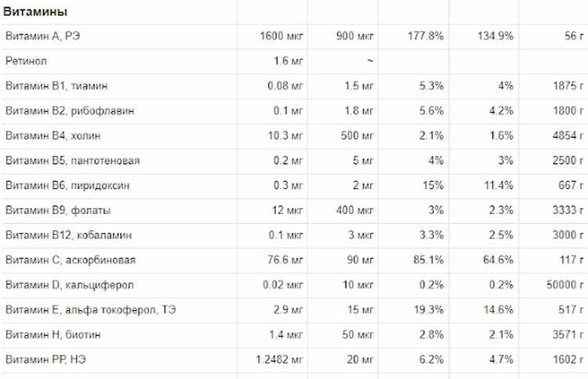Image resolution: width=588 pixels, height=379 pixels.
Task: Click the 1.2482 мг value cell
Action: point(279,360)
